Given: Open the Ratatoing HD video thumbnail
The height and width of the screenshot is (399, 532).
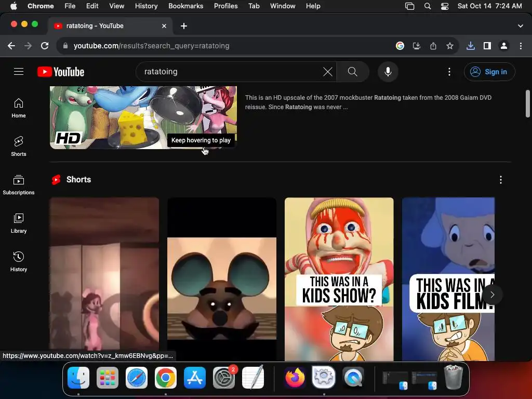Looking at the screenshot, I should pyautogui.click(x=143, y=117).
